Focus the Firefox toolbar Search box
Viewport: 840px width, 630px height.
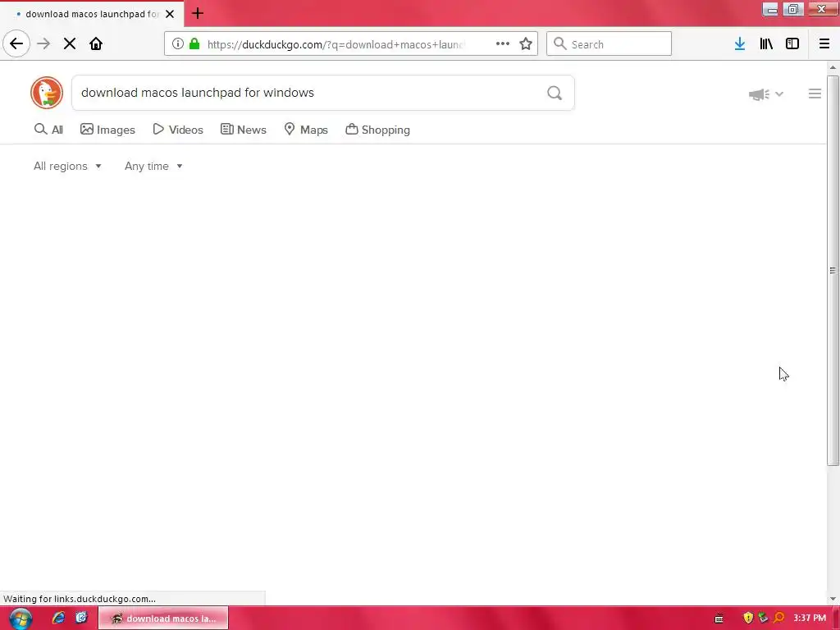click(x=609, y=44)
